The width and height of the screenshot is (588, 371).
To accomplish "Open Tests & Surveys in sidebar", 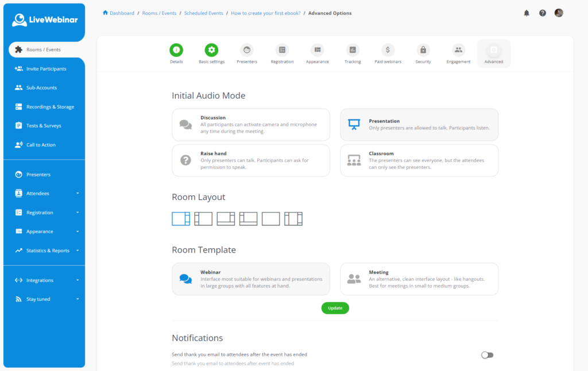I will click(43, 126).
